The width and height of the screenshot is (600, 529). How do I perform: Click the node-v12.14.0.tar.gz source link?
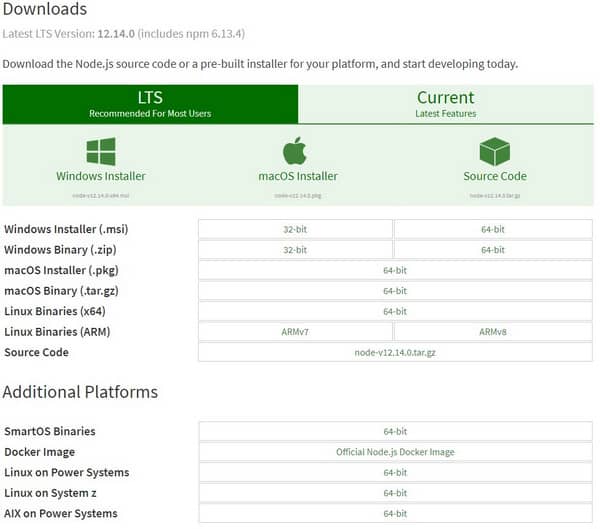pos(395,352)
